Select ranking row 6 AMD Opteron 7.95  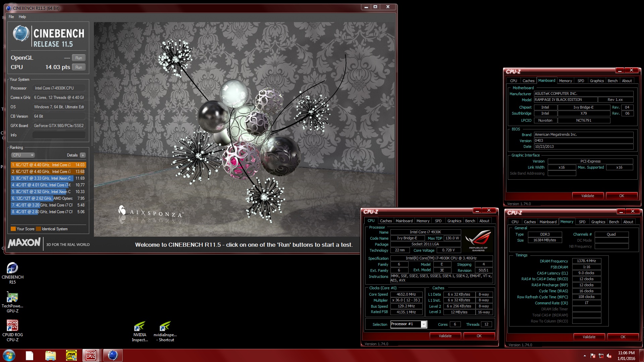(48, 198)
